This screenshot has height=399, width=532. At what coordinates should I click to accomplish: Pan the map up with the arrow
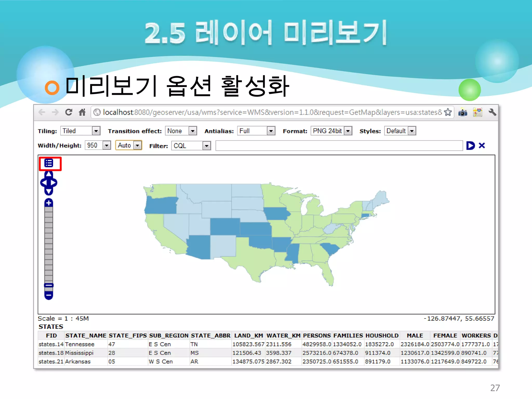[x=49, y=174]
